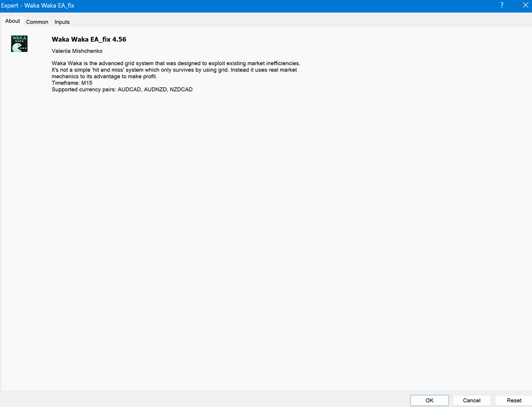The height and width of the screenshot is (407, 532).
Task: Hit the Reset button
Action: point(514,400)
